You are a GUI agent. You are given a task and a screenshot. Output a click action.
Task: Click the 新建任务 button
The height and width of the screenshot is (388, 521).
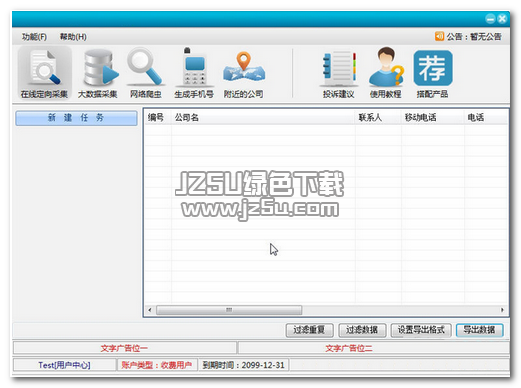[76, 118]
